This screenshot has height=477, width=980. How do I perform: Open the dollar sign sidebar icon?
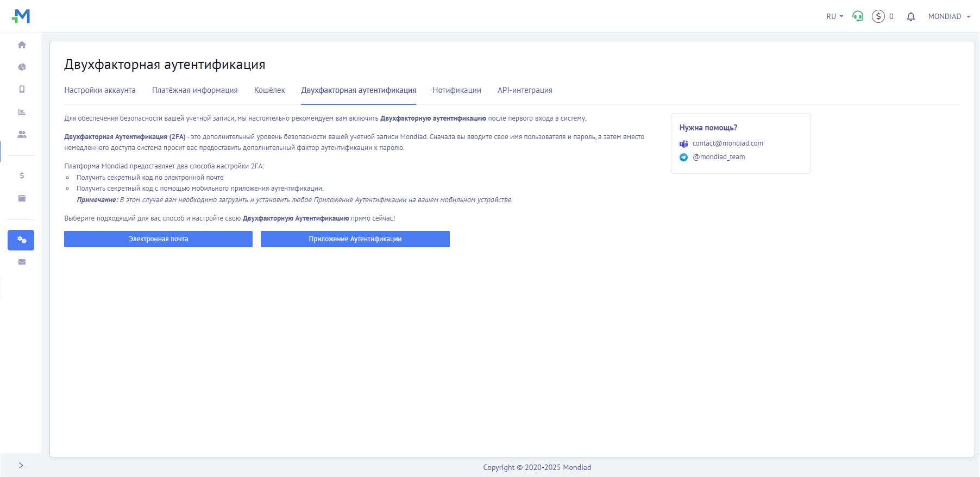click(x=22, y=175)
